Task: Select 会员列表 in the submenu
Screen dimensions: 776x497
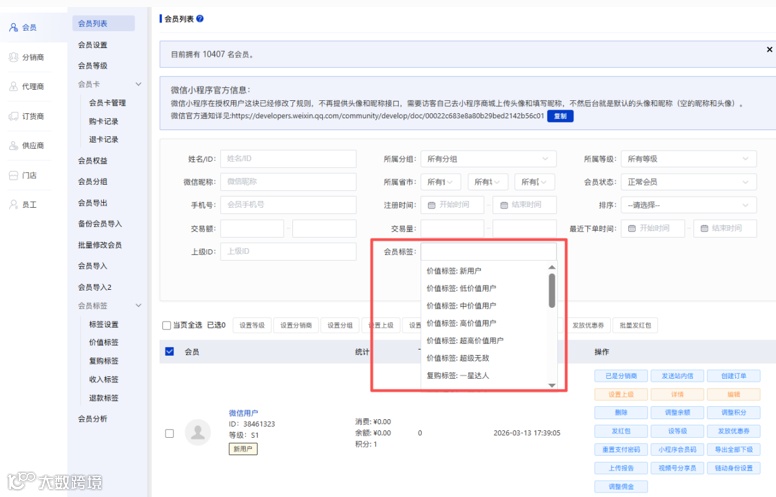Action: tap(103, 23)
